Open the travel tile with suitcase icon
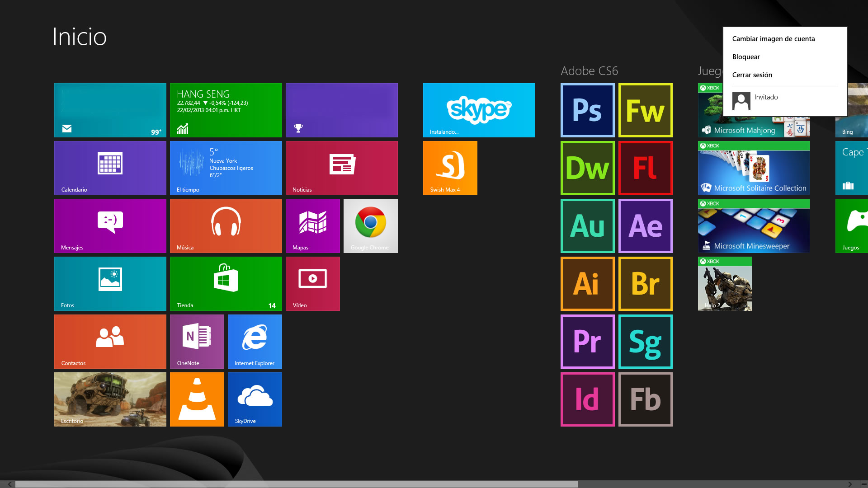 point(852,168)
